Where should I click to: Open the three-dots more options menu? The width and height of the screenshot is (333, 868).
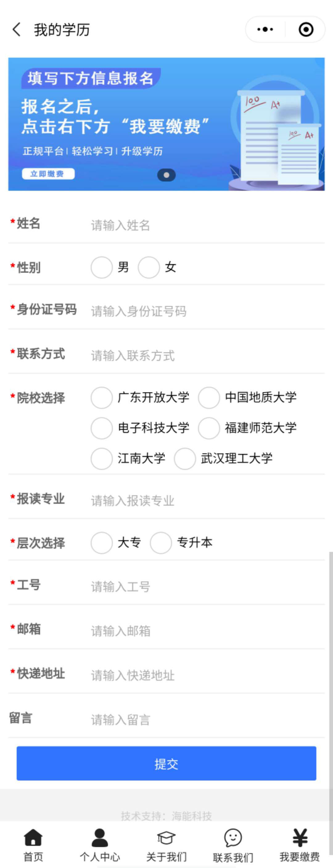tap(265, 29)
